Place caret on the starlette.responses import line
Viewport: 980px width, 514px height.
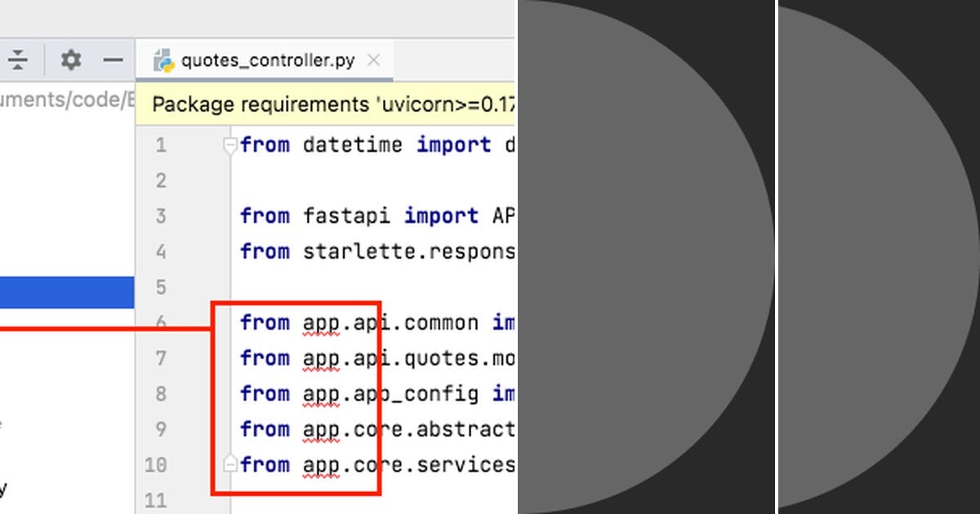pos(367,251)
